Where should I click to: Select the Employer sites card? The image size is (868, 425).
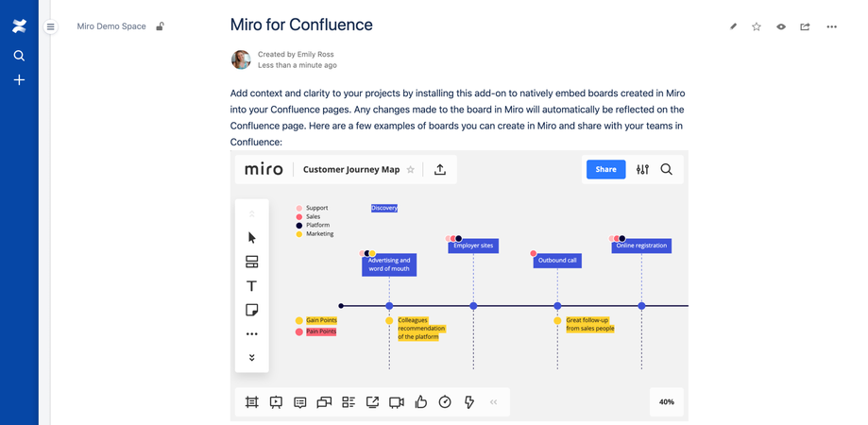click(x=473, y=246)
